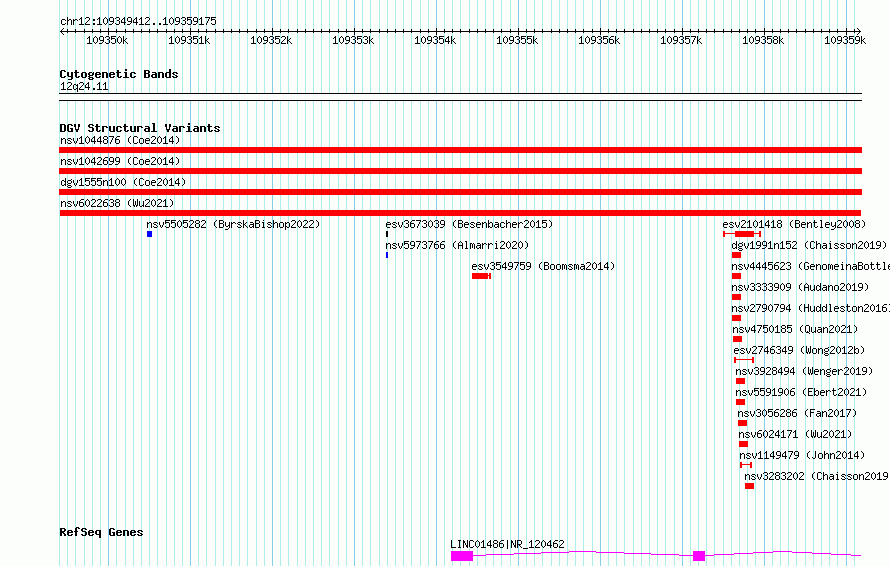Click the 109354k ruler position
Screen dimensions: 890x566
coord(435,40)
